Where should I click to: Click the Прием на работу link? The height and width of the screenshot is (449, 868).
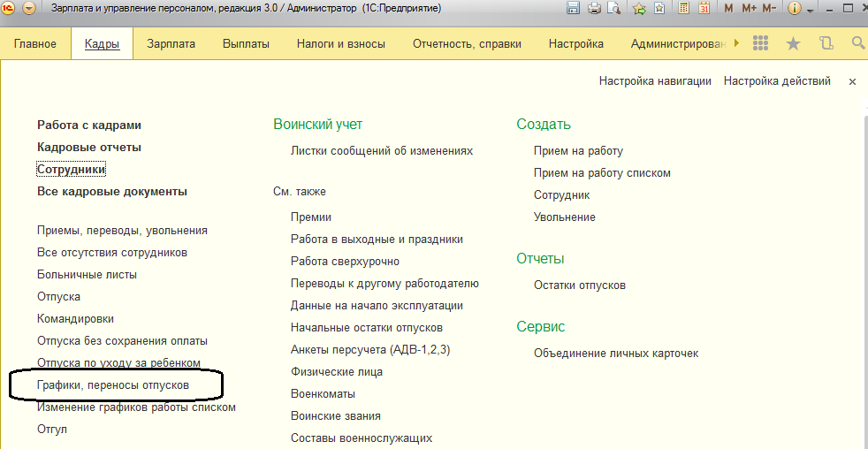[578, 151]
